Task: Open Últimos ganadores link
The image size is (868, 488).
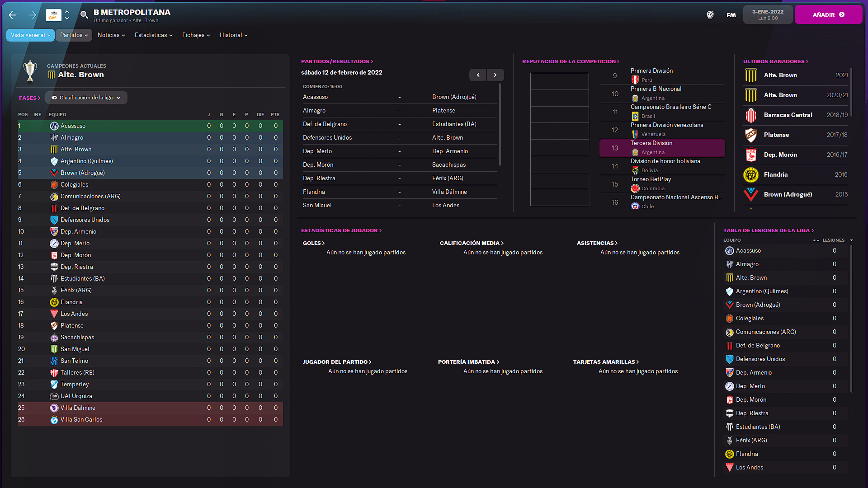Action: coord(776,61)
